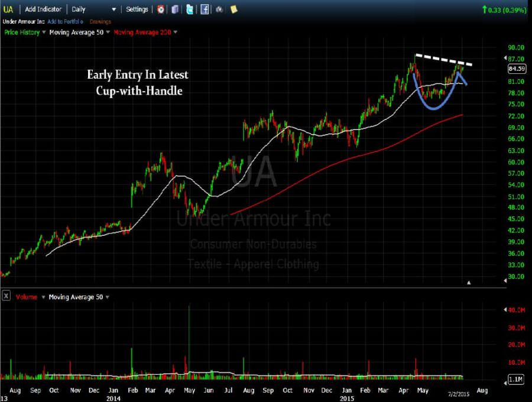
Task: Select the Price History label
Action: [22, 33]
